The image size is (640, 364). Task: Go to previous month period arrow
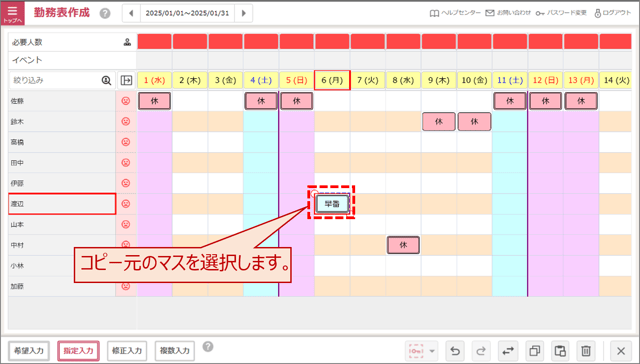(131, 13)
